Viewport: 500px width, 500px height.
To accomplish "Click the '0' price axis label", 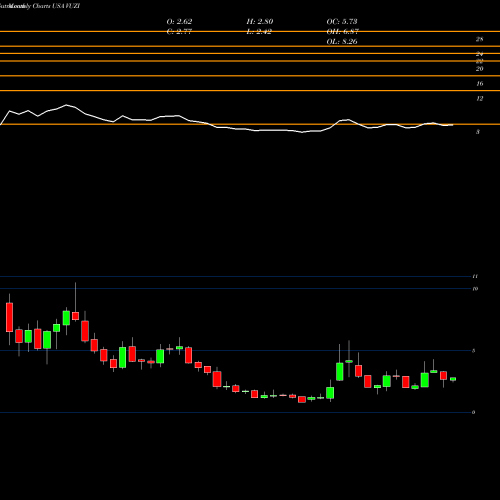I will 474,412.
